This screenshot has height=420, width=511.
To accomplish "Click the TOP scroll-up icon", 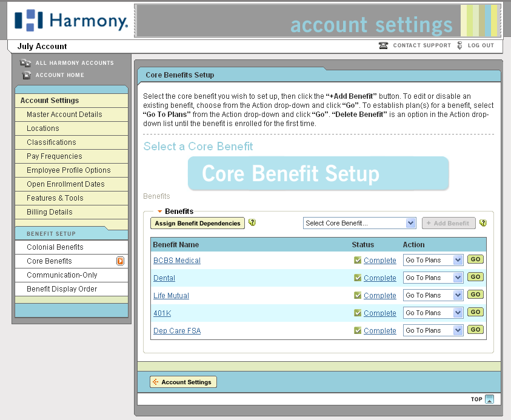I will (x=490, y=399).
